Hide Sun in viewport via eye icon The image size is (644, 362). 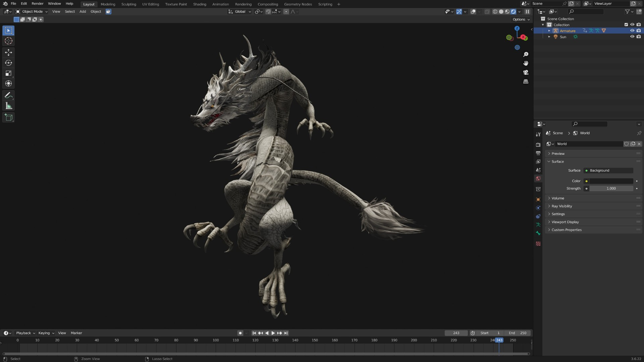(632, 37)
